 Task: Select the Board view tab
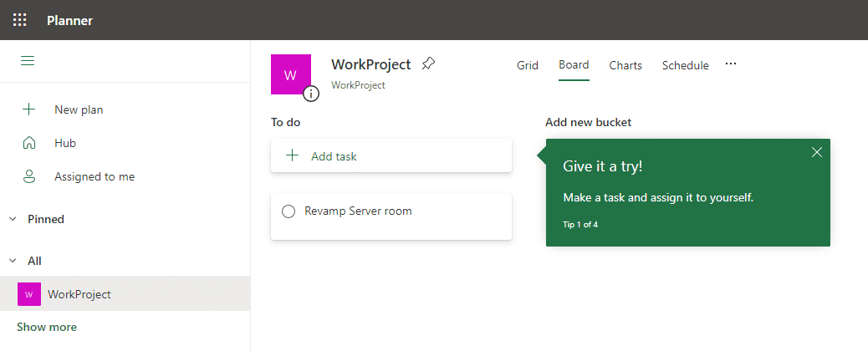click(574, 65)
